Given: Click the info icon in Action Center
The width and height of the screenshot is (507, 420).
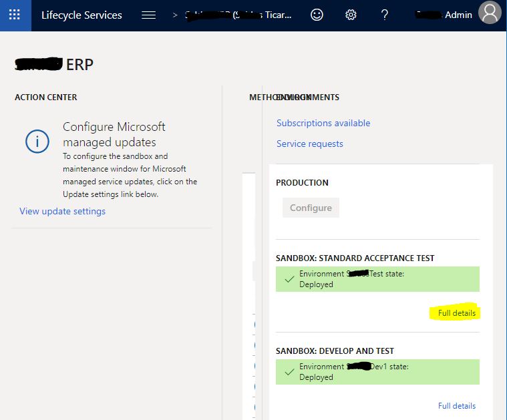Looking at the screenshot, I should (37, 142).
